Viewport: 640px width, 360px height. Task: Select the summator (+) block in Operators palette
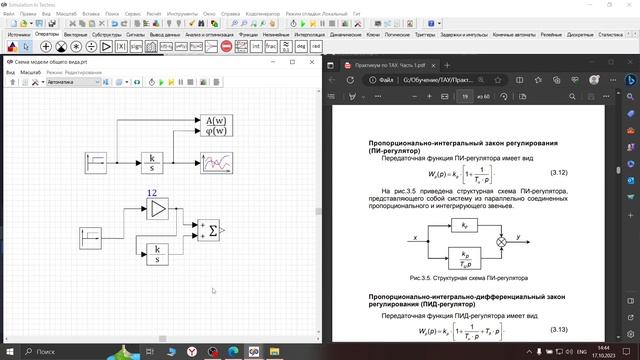click(x=46, y=47)
